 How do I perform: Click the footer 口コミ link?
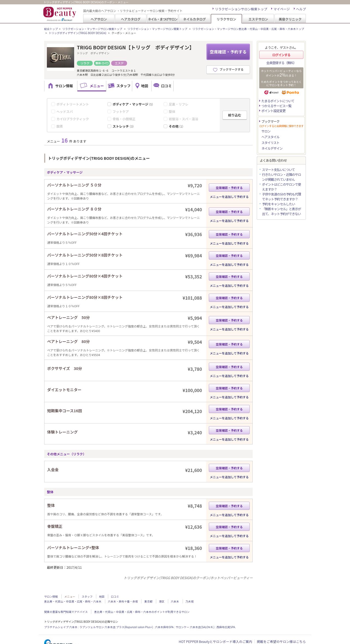(x=115, y=597)
